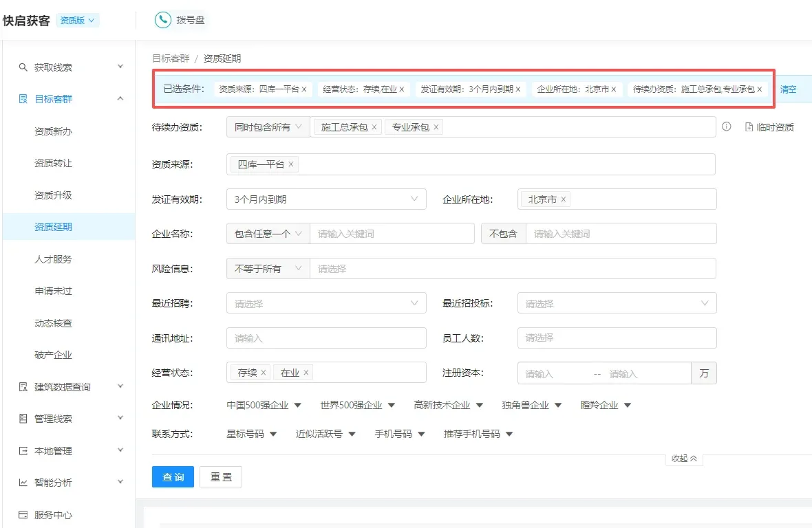Click the 管理线索 sidebar icon
This screenshot has width=812, height=528.
pyautogui.click(x=23, y=419)
